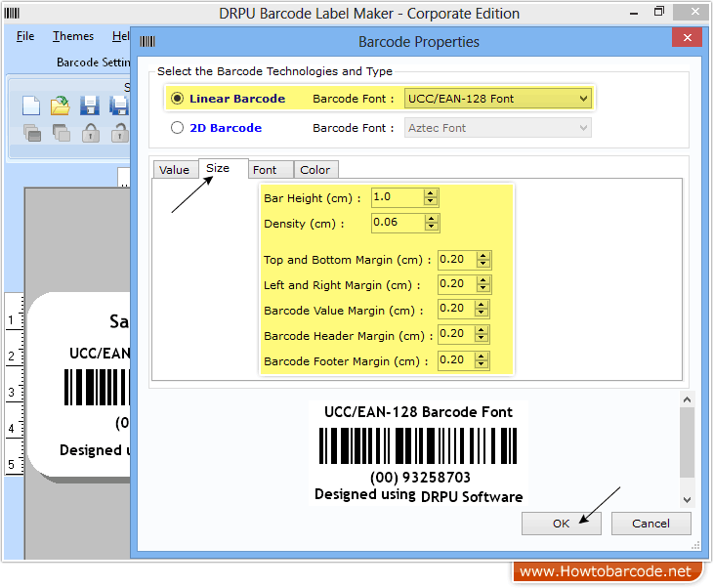Click the New document icon in main toolbar
The image size is (713, 588).
31,105
